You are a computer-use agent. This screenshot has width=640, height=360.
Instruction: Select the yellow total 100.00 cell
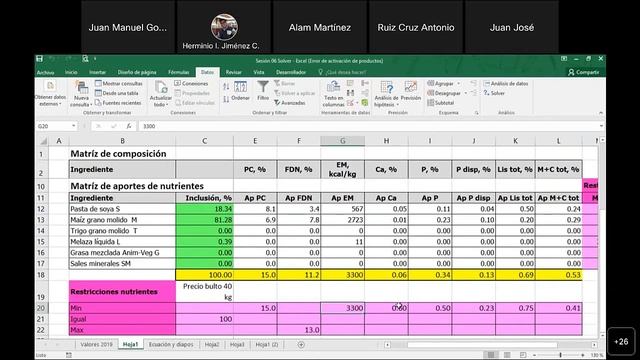[204, 275]
